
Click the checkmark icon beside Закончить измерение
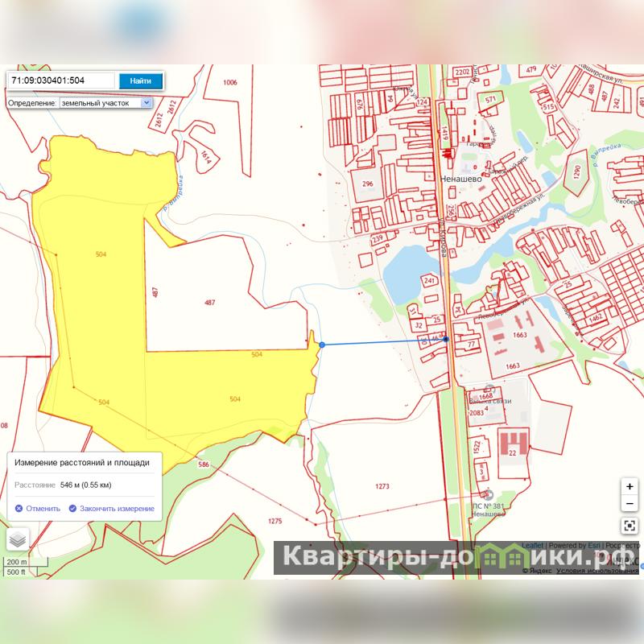click(72, 509)
